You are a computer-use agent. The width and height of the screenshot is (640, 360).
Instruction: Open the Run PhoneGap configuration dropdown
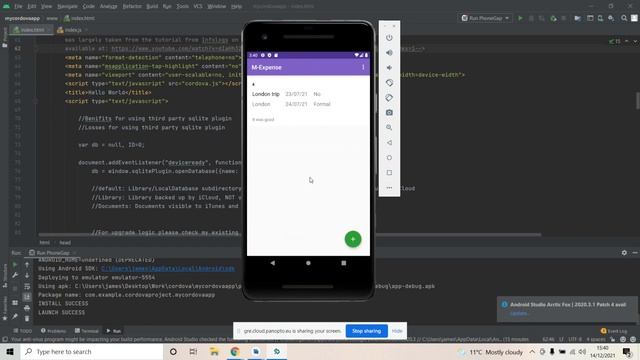coord(486,18)
